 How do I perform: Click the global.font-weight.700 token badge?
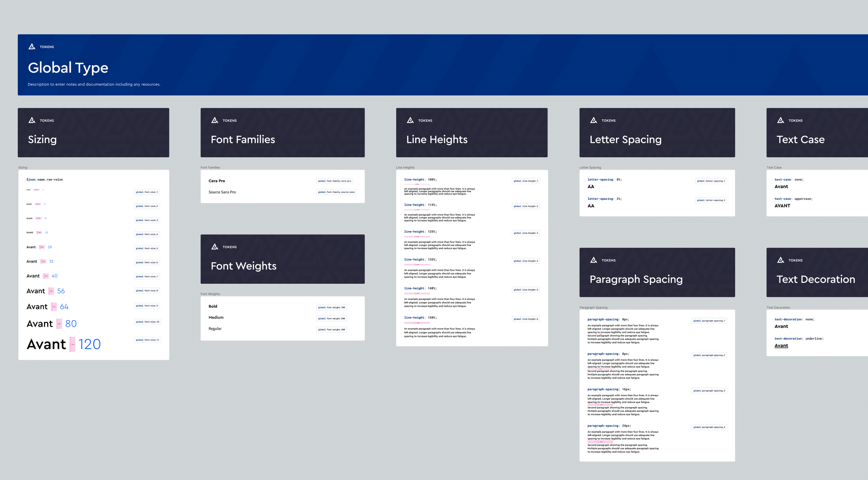(x=331, y=307)
